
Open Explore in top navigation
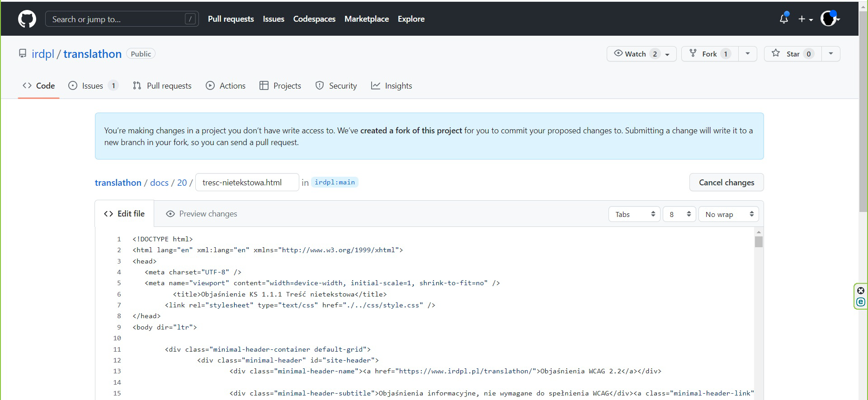(x=411, y=19)
